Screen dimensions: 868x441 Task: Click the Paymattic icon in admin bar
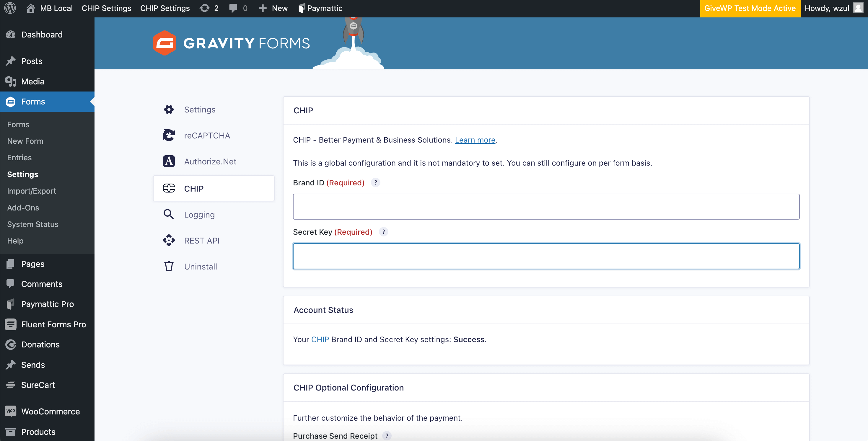(x=302, y=8)
